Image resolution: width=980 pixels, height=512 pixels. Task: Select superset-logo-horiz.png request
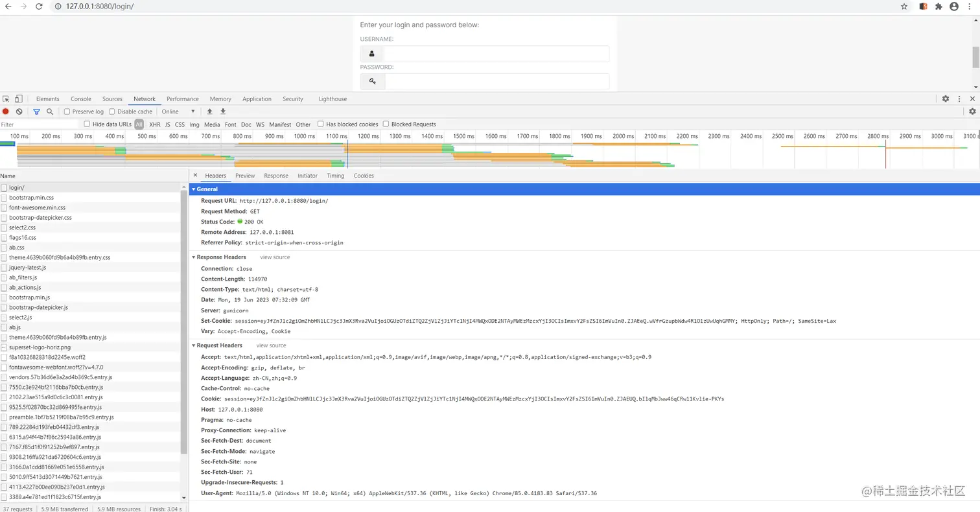pos(90,347)
